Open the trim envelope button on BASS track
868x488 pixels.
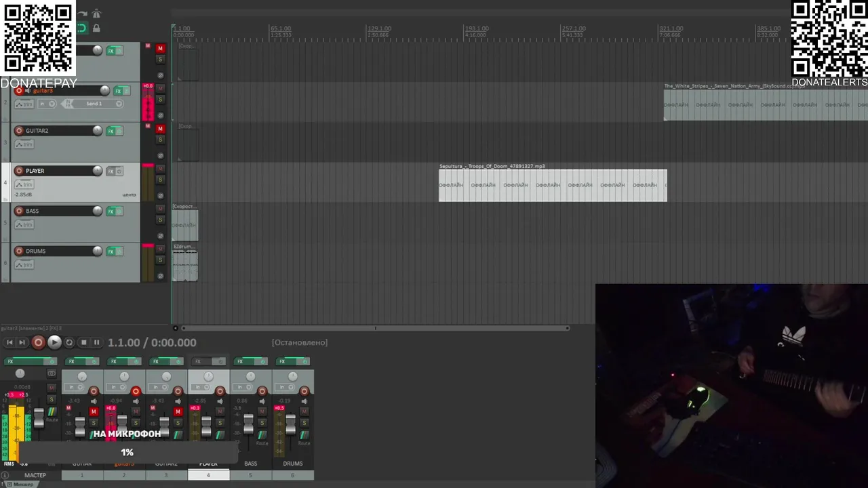(x=24, y=224)
